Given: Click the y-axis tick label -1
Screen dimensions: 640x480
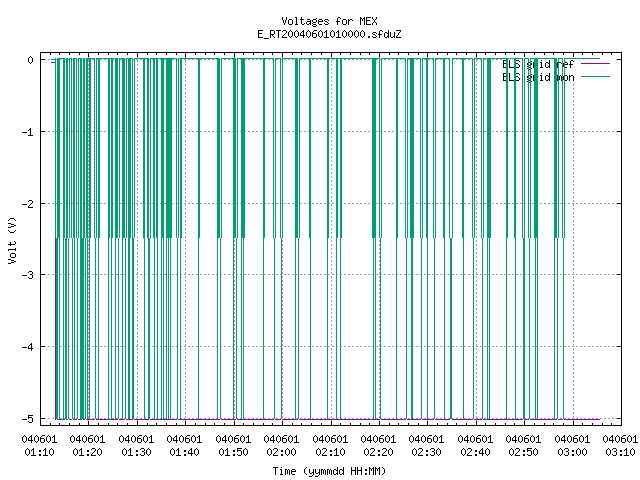Looking at the screenshot, I should pos(27,132).
